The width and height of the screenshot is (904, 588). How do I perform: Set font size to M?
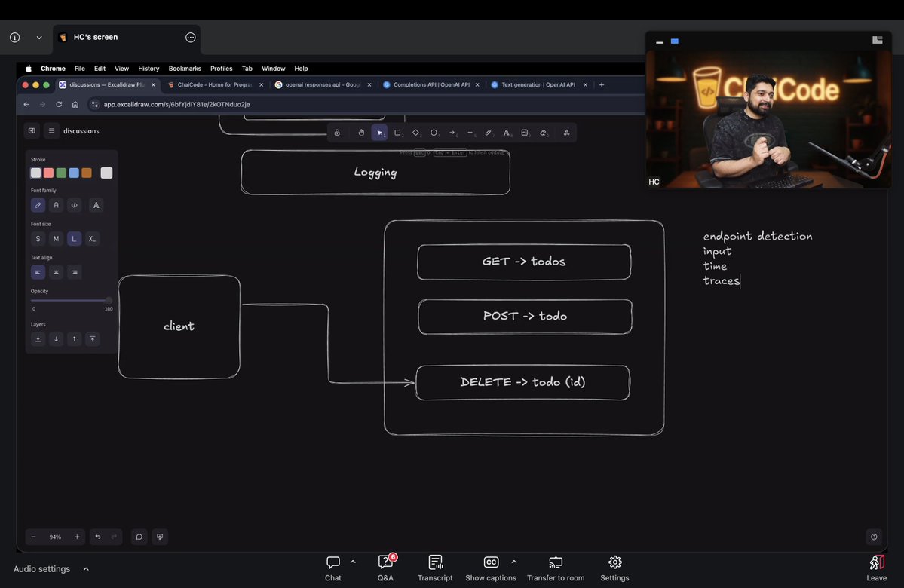56,239
